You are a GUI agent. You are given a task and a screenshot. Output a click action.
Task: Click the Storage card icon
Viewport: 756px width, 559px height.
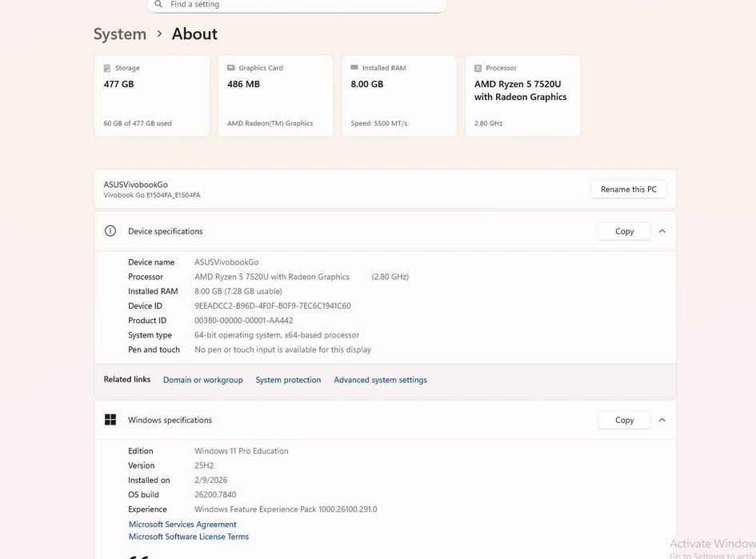107,68
